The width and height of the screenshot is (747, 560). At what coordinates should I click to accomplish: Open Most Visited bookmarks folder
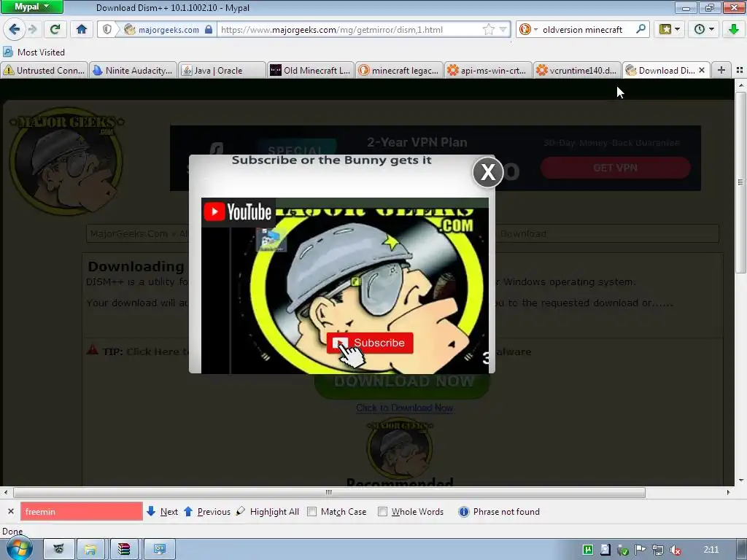pos(34,52)
